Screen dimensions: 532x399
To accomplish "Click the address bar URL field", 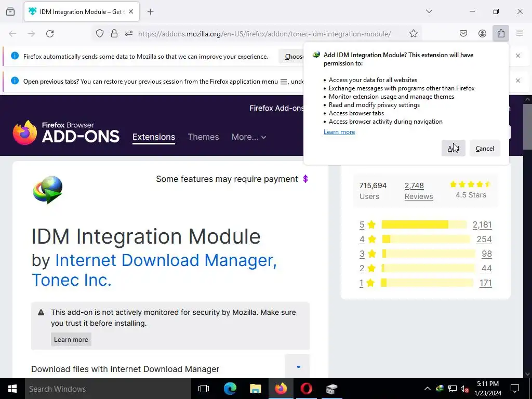I will (x=264, y=34).
